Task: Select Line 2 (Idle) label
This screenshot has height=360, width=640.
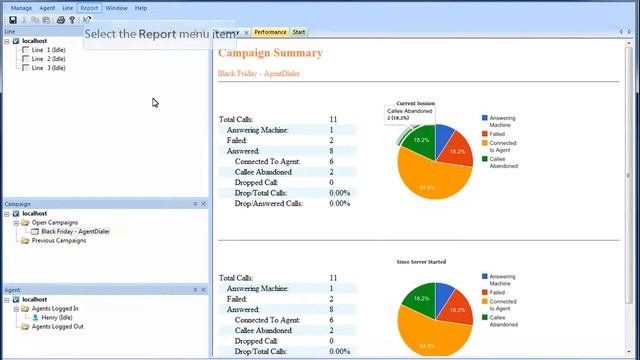Action: pos(49,59)
